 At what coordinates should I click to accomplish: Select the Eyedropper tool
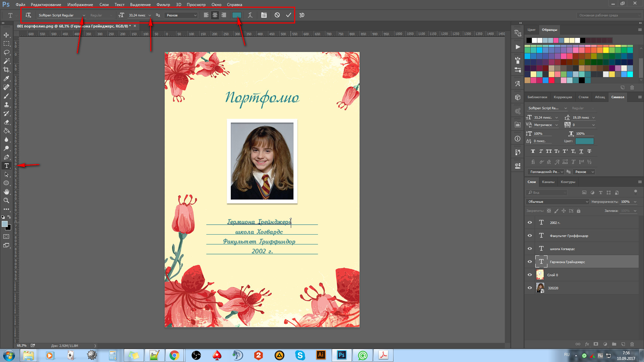point(6,78)
